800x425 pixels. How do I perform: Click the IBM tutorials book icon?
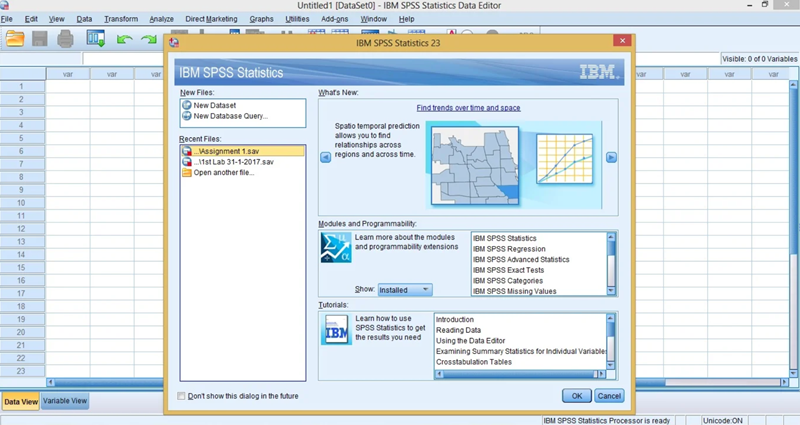(337, 329)
